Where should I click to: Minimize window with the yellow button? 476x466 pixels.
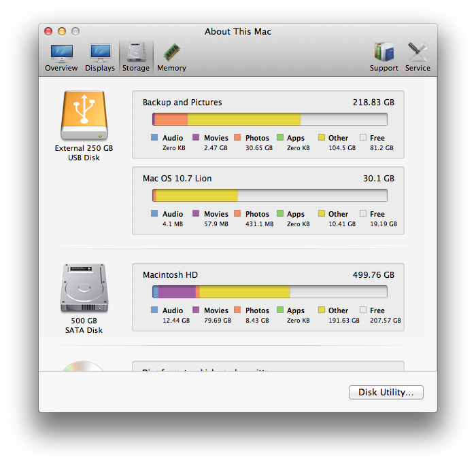[x=62, y=31]
